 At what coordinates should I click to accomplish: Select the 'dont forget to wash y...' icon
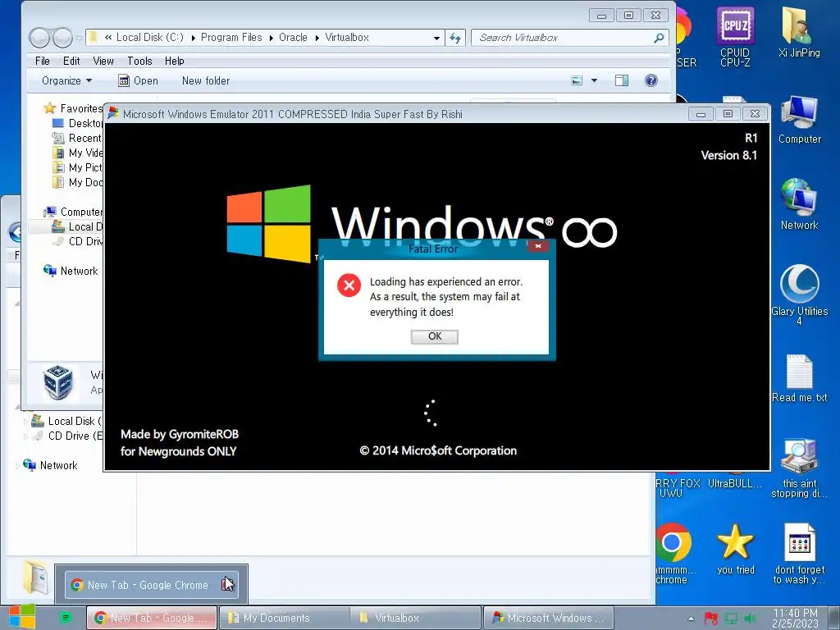pyautogui.click(x=799, y=554)
